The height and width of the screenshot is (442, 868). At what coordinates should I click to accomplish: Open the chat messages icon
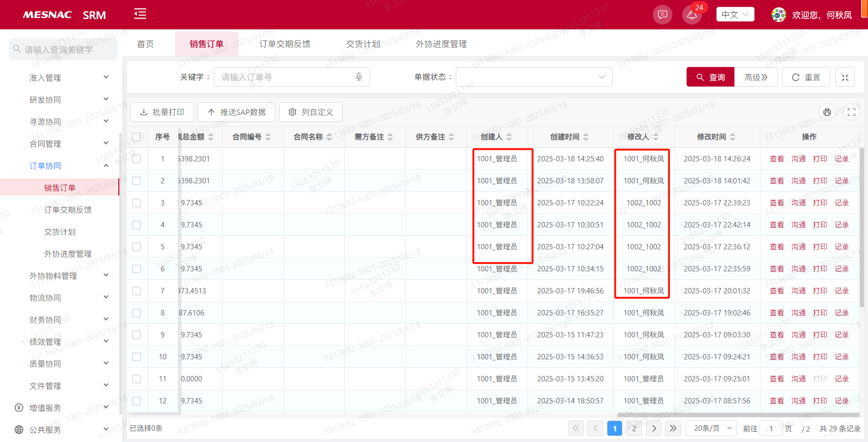(x=663, y=15)
